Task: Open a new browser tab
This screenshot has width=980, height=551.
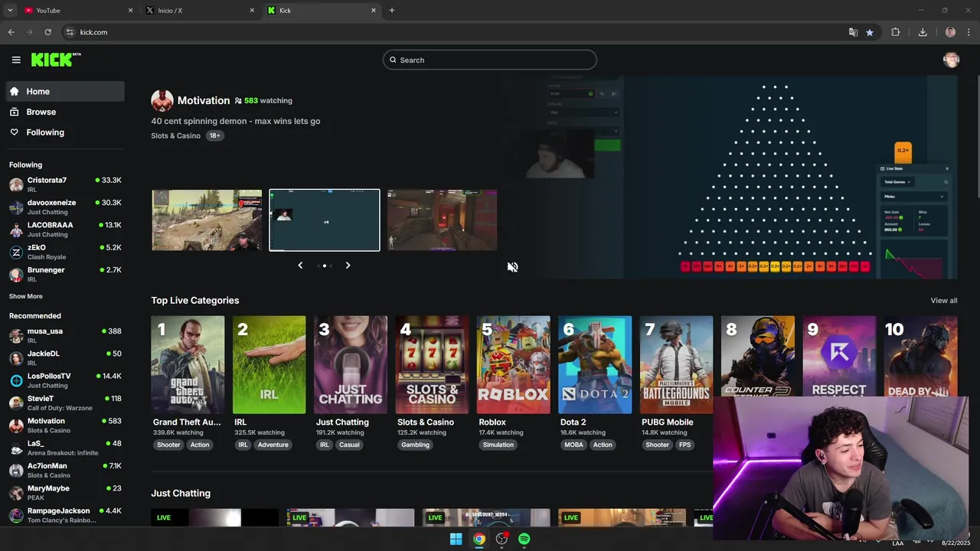Action: click(391, 10)
